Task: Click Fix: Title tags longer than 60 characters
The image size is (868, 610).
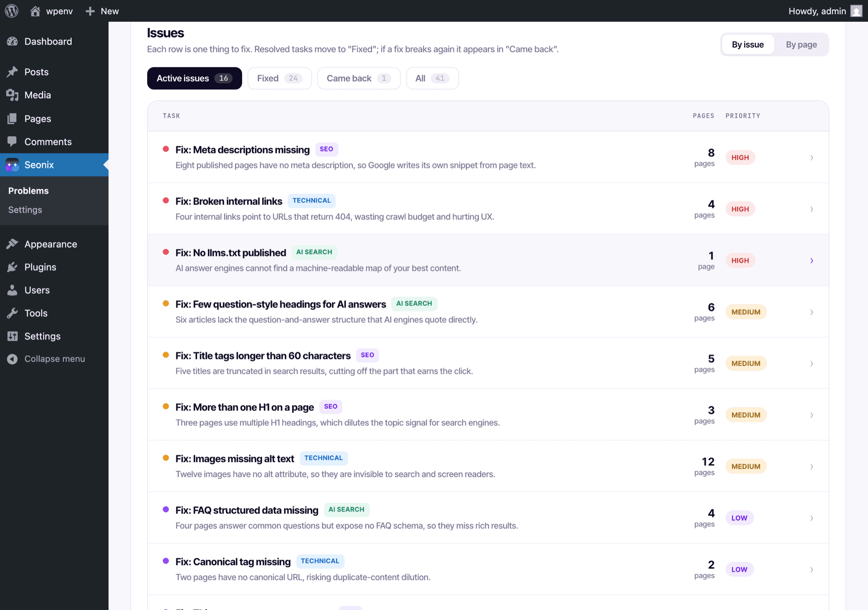Action: (263, 356)
